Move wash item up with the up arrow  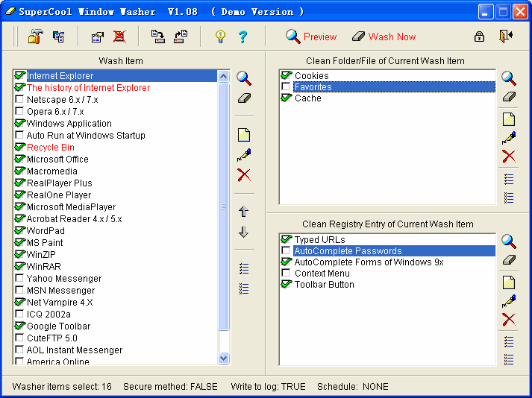[x=243, y=212]
